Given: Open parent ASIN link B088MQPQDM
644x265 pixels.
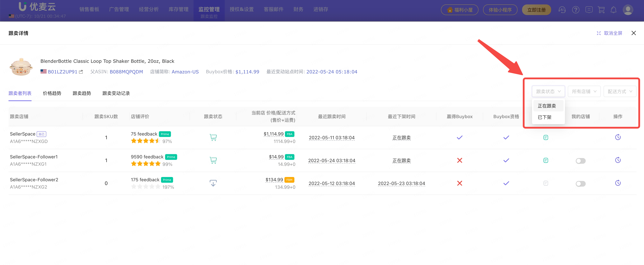Looking at the screenshot, I should [126, 72].
